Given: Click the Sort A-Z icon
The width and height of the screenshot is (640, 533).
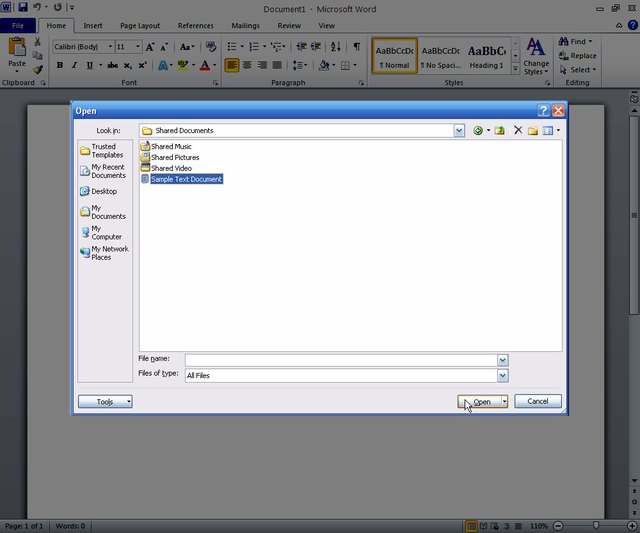Looking at the screenshot, I should tap(336, 47).
